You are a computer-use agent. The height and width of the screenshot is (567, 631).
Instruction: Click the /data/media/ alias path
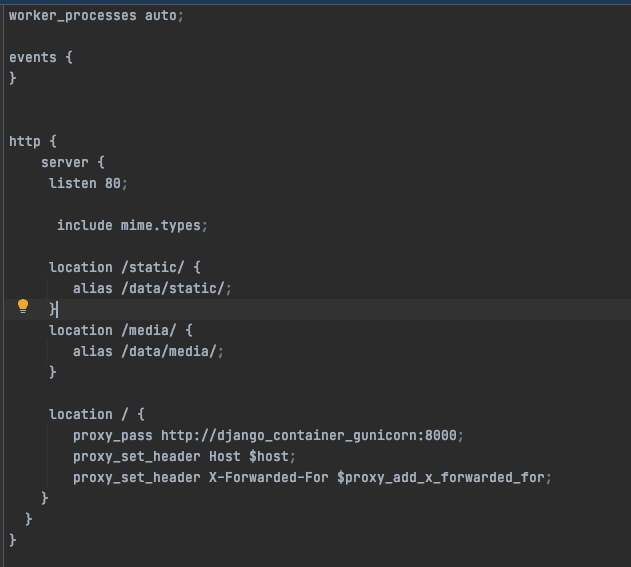tap(168, 351)
